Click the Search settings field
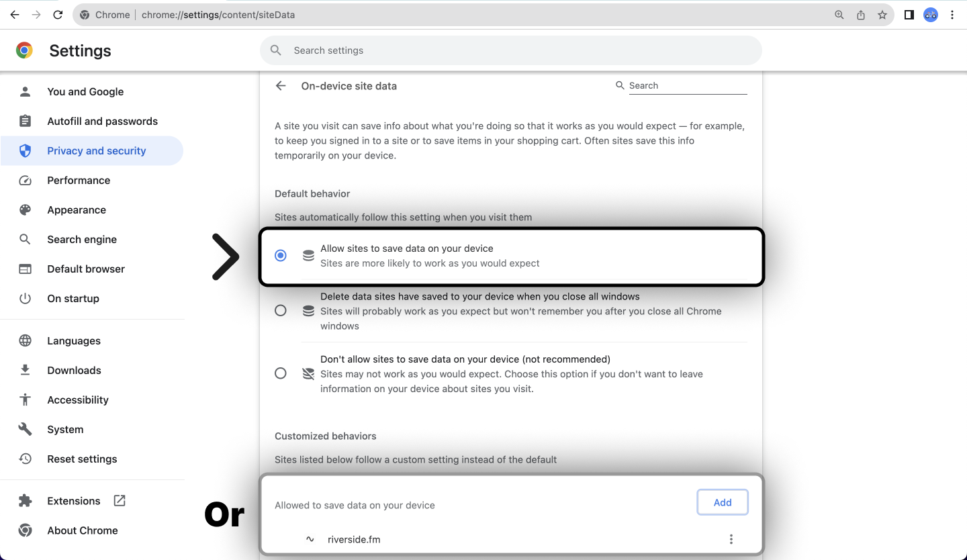This screenshot has width=967, height=560. pyautogui.click(x=510, y=50)
